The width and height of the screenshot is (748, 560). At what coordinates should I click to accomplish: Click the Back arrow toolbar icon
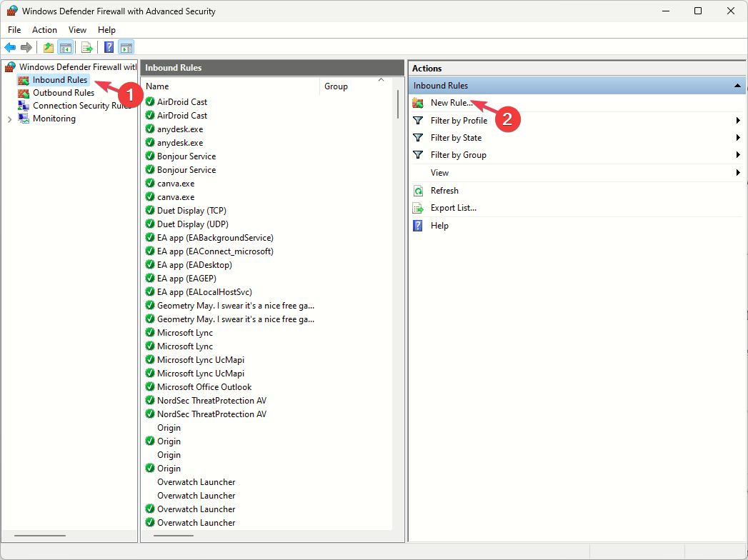[x=10, y=47]
